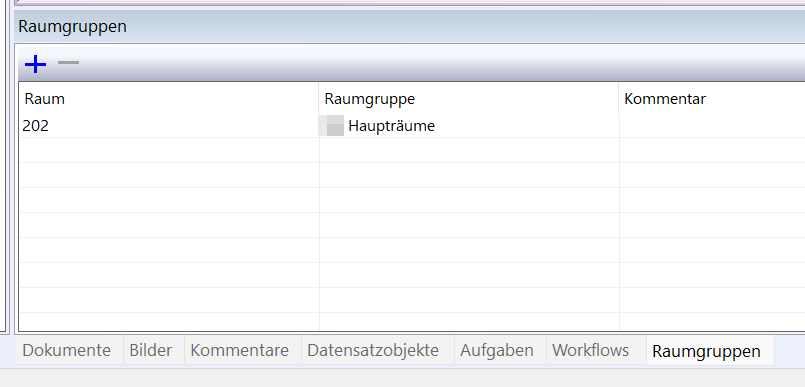Show the Kommentare tab
This screenshot has width=805, height=387.
point(240,351)
